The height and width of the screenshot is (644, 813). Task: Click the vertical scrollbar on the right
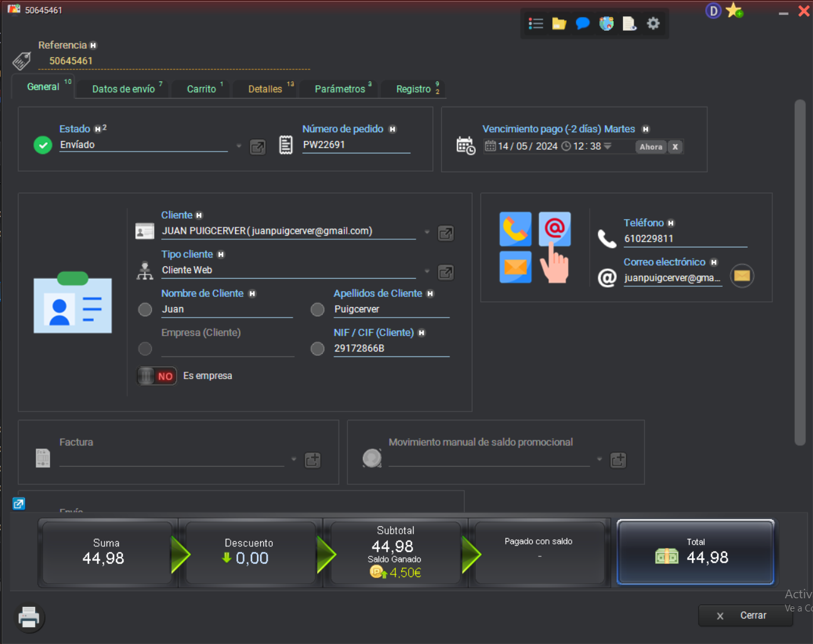point(799,273)
